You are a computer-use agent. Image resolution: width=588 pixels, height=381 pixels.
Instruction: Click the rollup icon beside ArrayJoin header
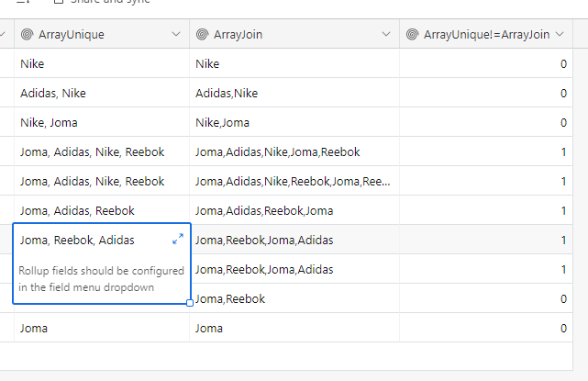click(202, 34)
